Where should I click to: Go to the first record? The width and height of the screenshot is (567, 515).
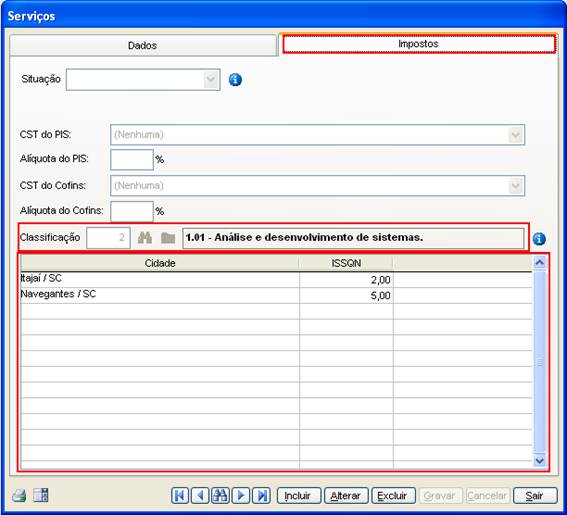pos(180,495)
